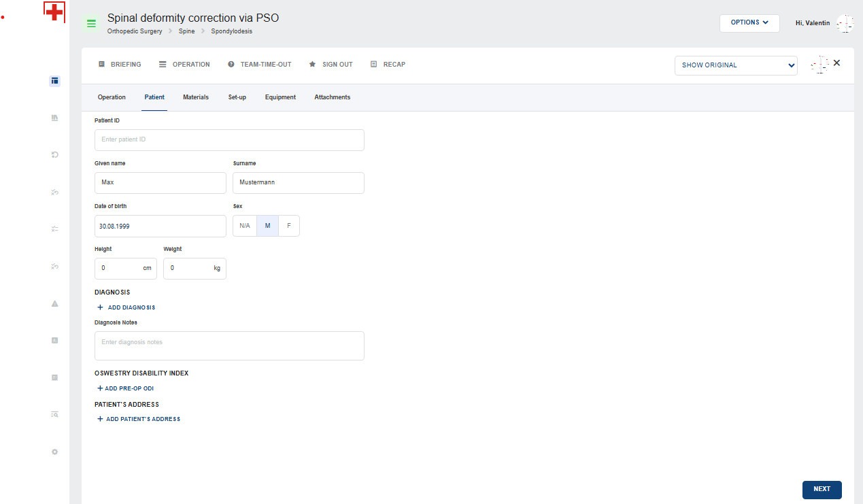Open the document page sidebar icon

tap(54, 377)
